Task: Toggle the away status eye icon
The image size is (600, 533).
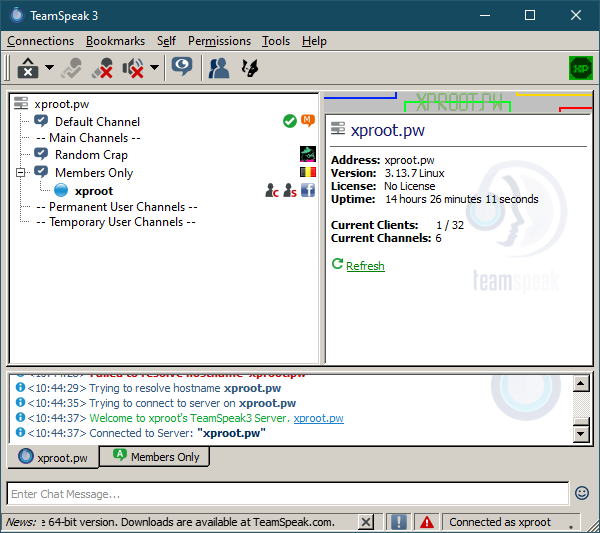Action: (x=182, y=67)
